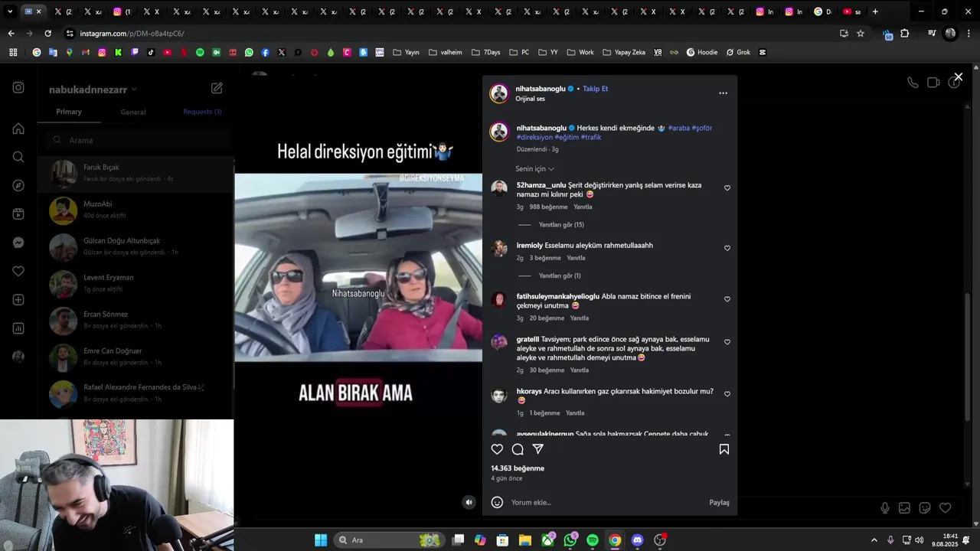This screenshot has height=551, width=980.
Task: Like the fatihsuleymankahyelioglu comment
Action: click(x=727, y=299)
